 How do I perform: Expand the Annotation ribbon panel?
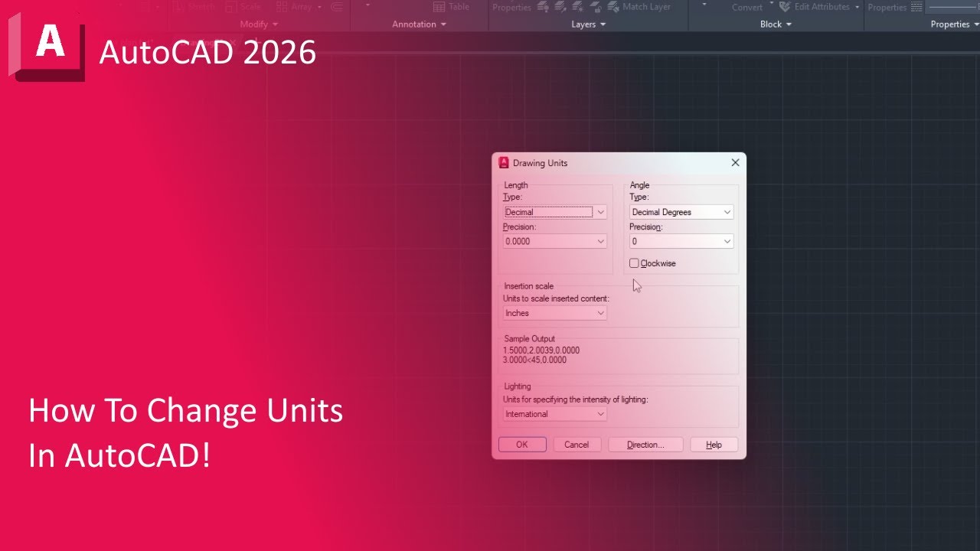(x=419, y=24)
